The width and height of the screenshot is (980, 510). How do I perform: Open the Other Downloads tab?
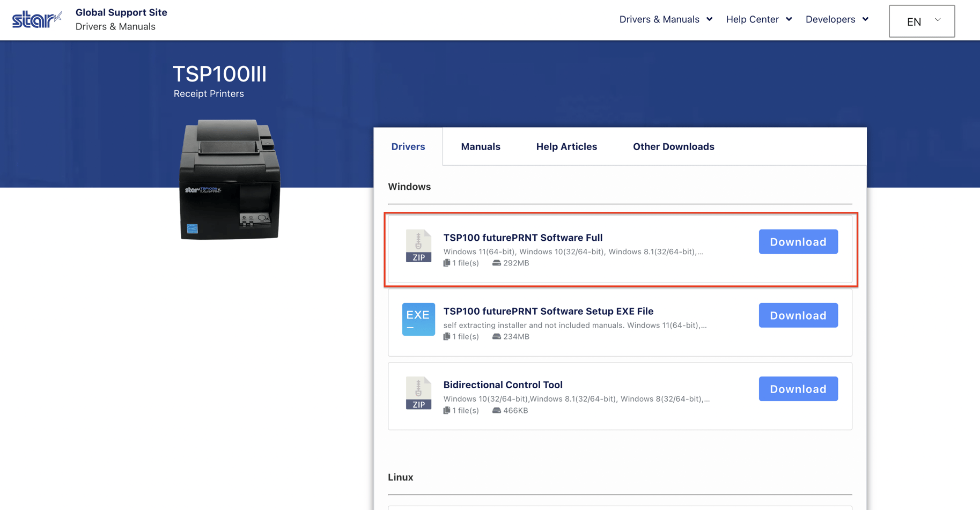[x=673, y=146]
